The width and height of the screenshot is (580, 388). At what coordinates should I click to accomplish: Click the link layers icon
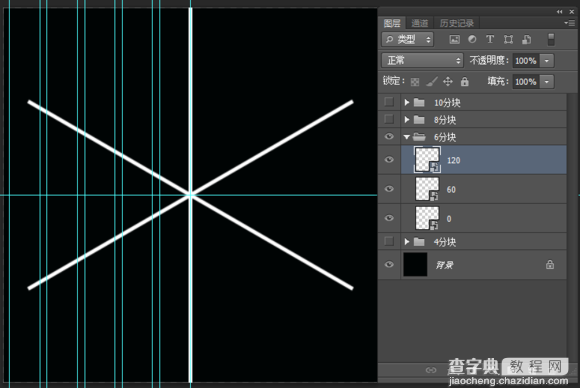431,370
